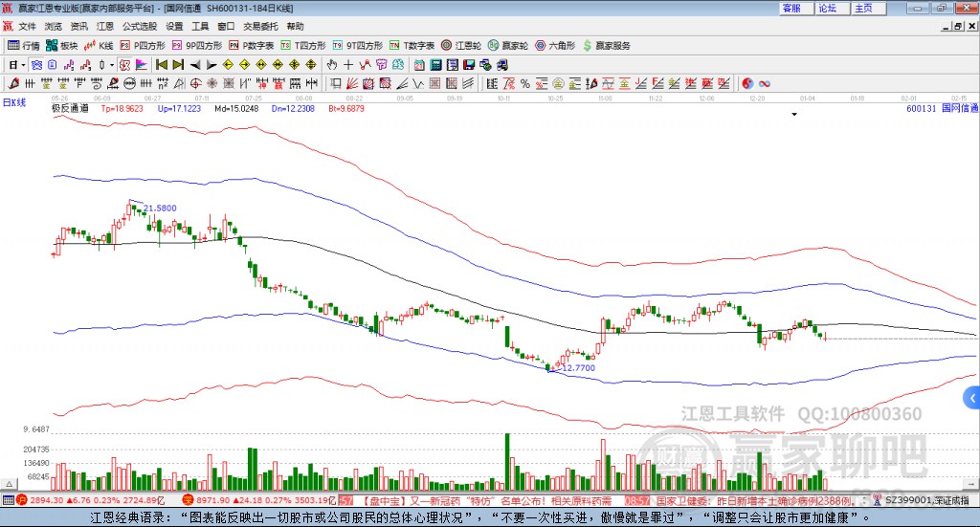Click the black right arrow icon
Viewport: 980px width, 527px height.
(x=212, y=65)
